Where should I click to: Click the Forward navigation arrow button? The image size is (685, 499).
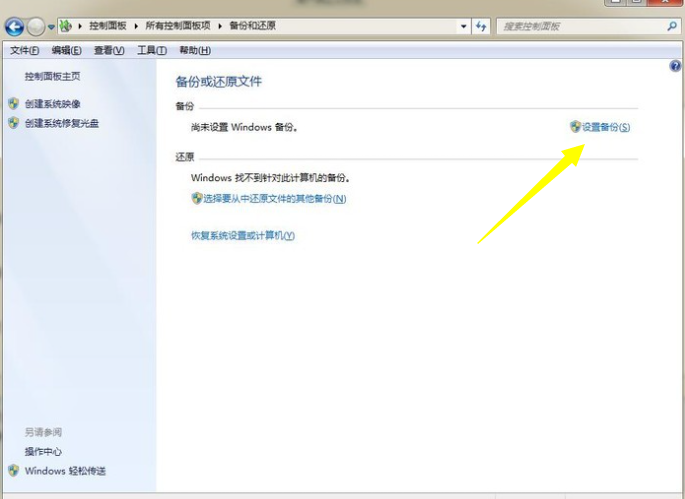click(x=36, y=27)
